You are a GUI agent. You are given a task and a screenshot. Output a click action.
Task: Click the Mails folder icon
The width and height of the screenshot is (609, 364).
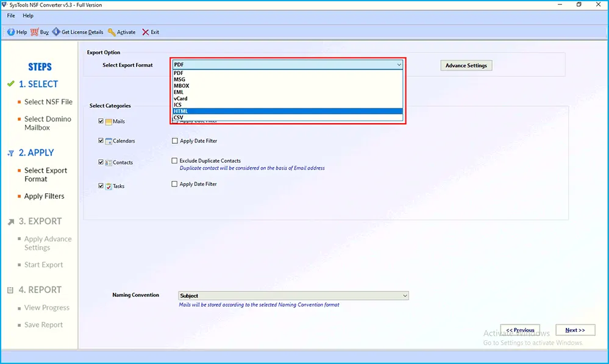tap(109, 121)
